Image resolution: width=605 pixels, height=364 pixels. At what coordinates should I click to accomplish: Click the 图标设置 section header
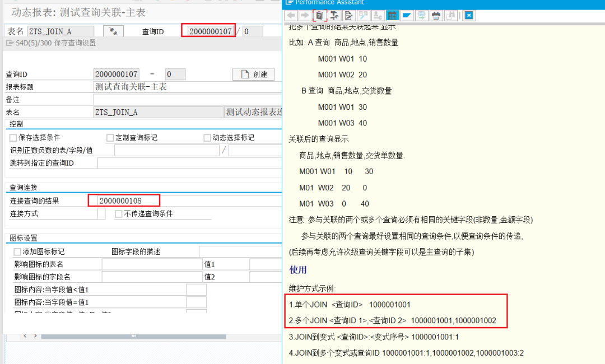[x=24, y=239]
